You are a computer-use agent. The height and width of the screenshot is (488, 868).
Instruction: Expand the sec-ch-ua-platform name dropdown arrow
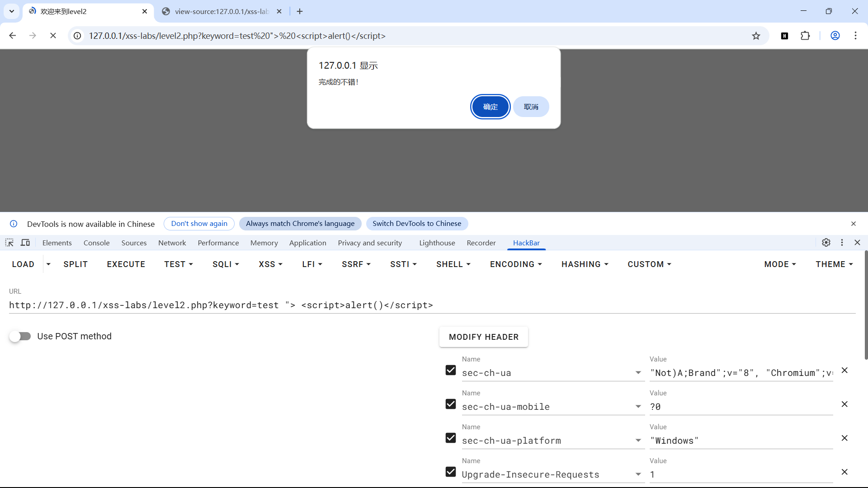point(638,441)
